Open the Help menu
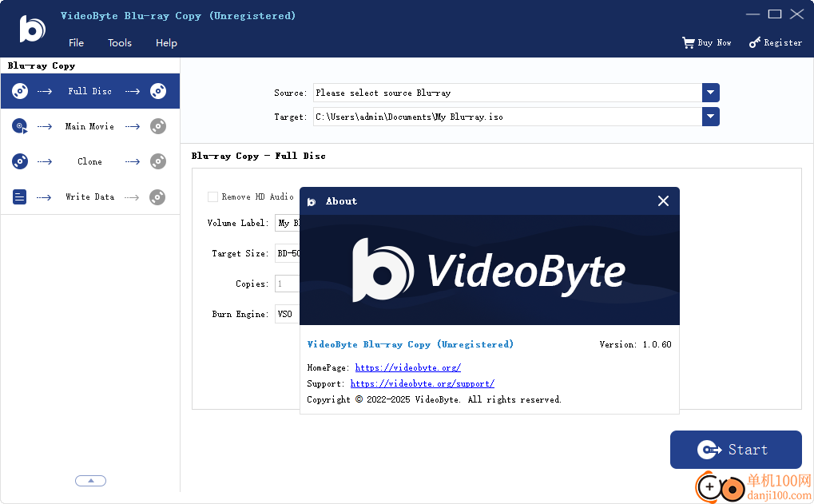Viewport: 814px width, 504px height. pyautogui.click(x=166, y=43)
